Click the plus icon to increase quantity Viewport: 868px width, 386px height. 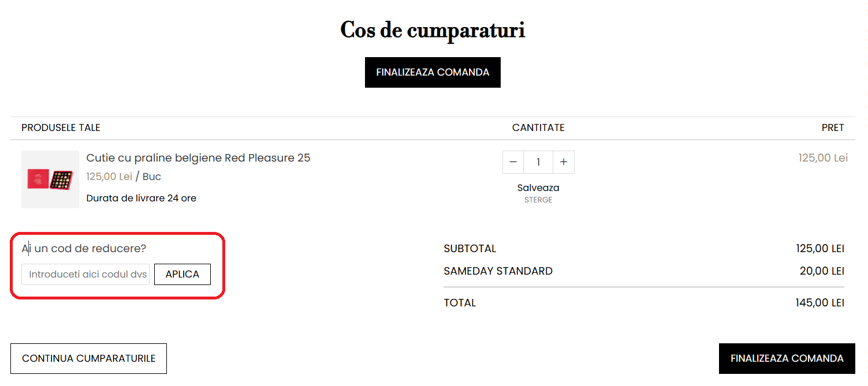pyautogui.click(x=564, y=162)
